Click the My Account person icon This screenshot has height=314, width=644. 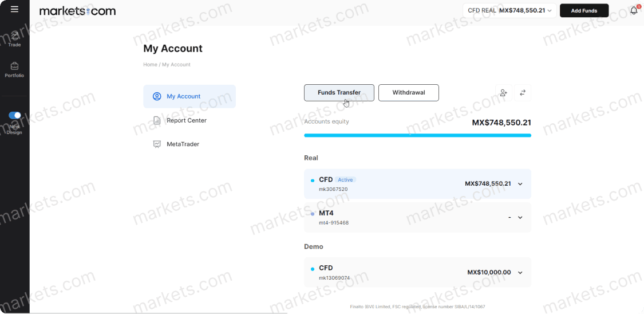point(157,96)
